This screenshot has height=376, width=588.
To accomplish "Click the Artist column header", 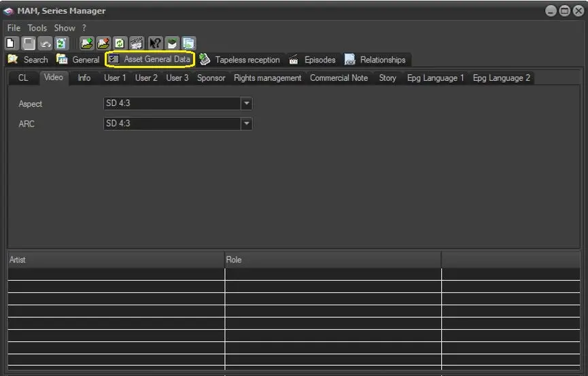I will [x=116, y=260].
